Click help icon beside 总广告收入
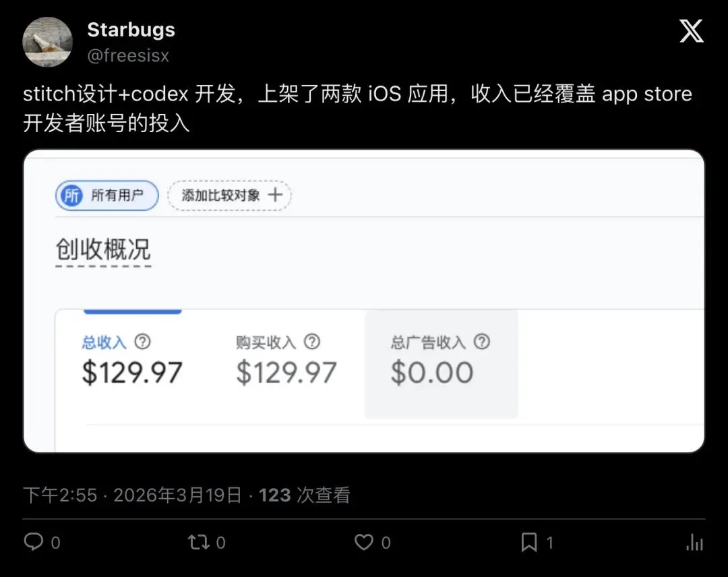The width and height of the screenshot is (728, 577). tap(481, 342)
